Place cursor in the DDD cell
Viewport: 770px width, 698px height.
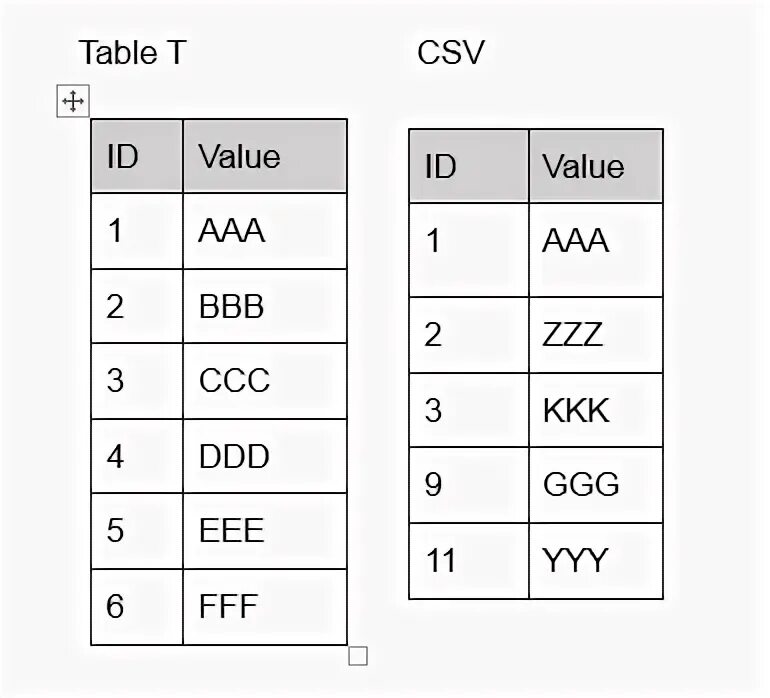(x=264, y=456)
